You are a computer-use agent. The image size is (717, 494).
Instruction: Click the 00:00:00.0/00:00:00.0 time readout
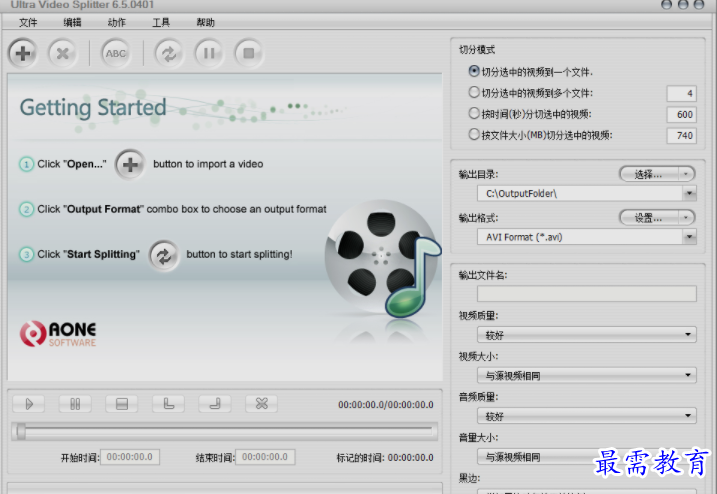click(385, 404)
